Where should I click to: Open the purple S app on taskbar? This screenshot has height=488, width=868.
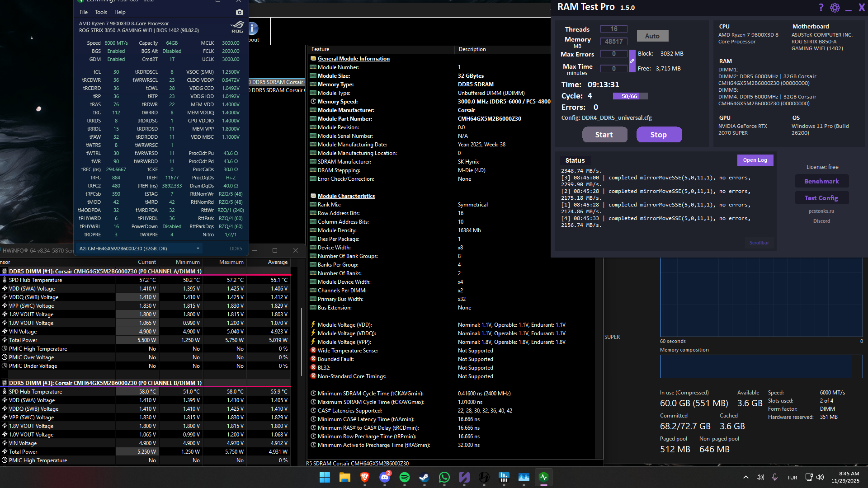click(464, 477)
